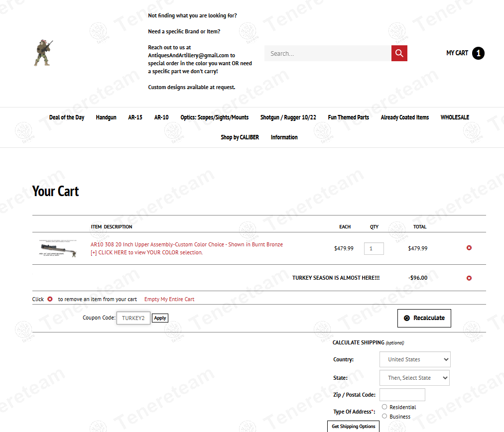Apply the coupon code
This screenshot has width=504, height=432.
[160, 318]
